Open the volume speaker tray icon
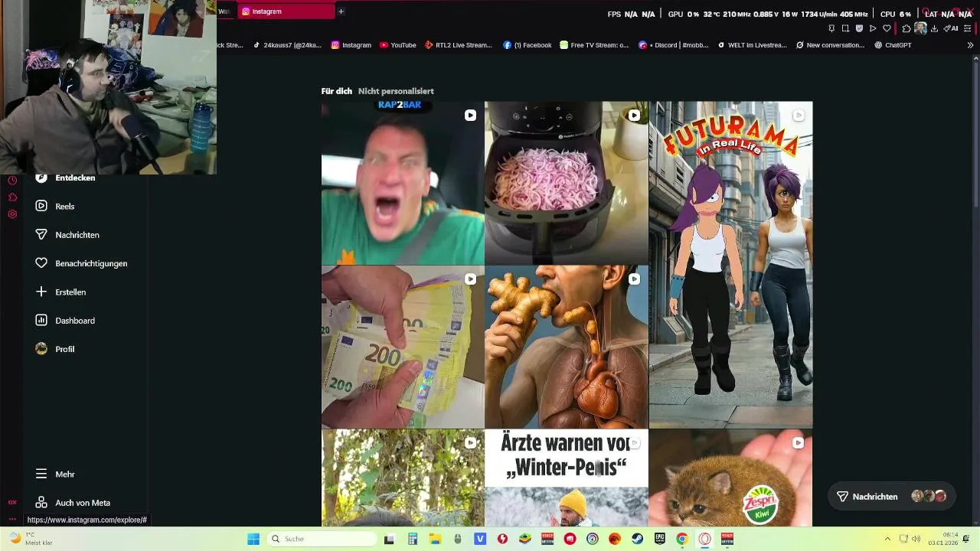 (x=916, y=539)
